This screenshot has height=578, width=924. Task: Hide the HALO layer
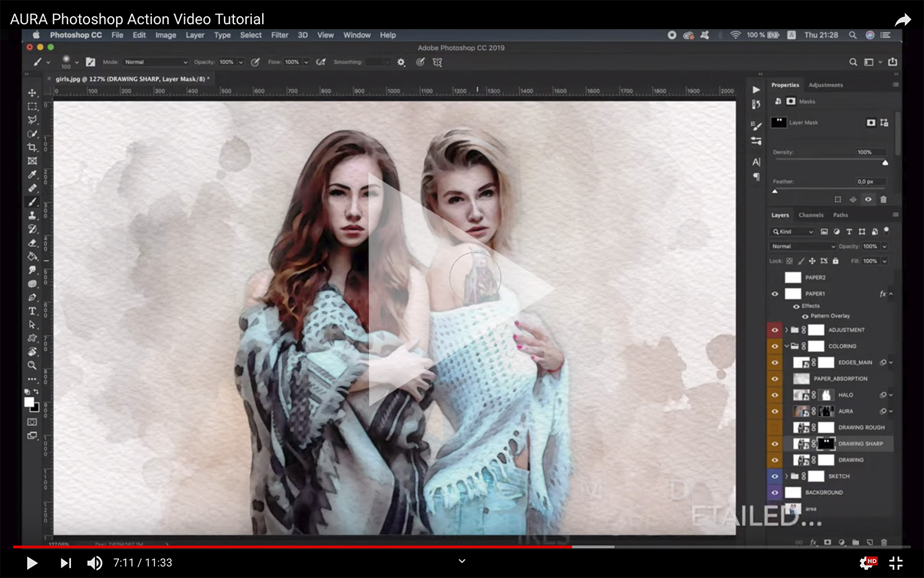(x=774, y=395)
